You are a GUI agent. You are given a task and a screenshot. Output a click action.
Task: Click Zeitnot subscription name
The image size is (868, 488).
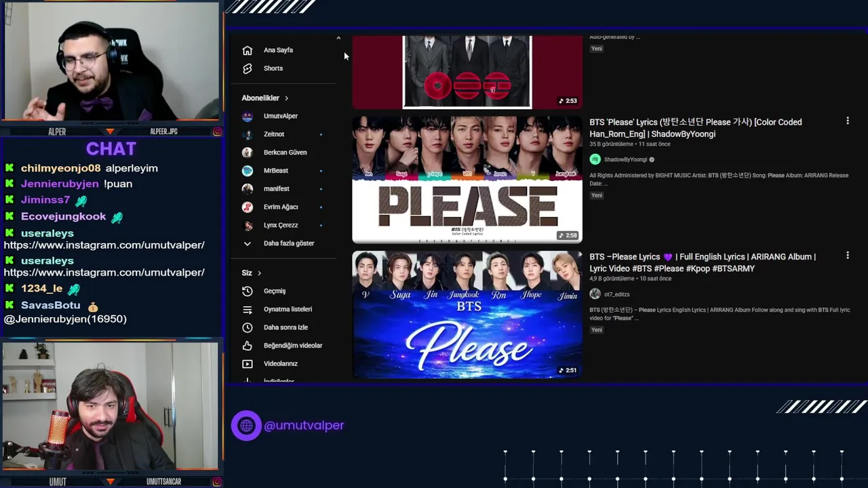(274, 134)
